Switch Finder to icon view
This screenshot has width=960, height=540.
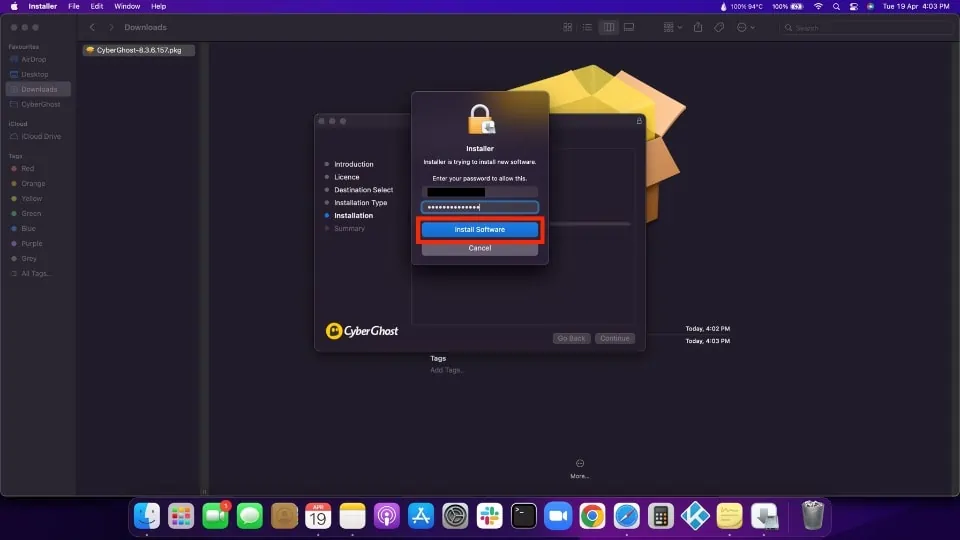click(568, 28)
